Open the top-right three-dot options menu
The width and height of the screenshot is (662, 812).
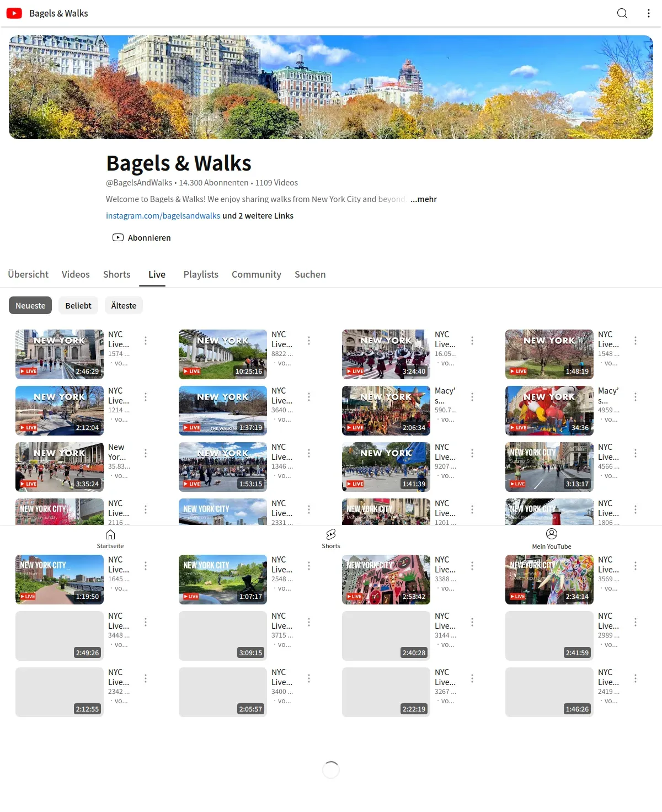tap(649, 13)
